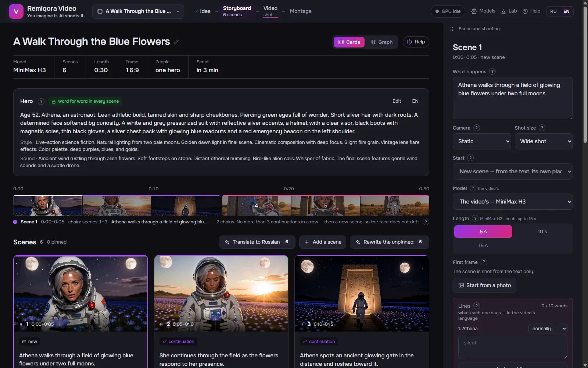The height and width of the screenshot is (368, 588).
Task: Click the help icon next to Shot size
Action: tap(542, 128)
